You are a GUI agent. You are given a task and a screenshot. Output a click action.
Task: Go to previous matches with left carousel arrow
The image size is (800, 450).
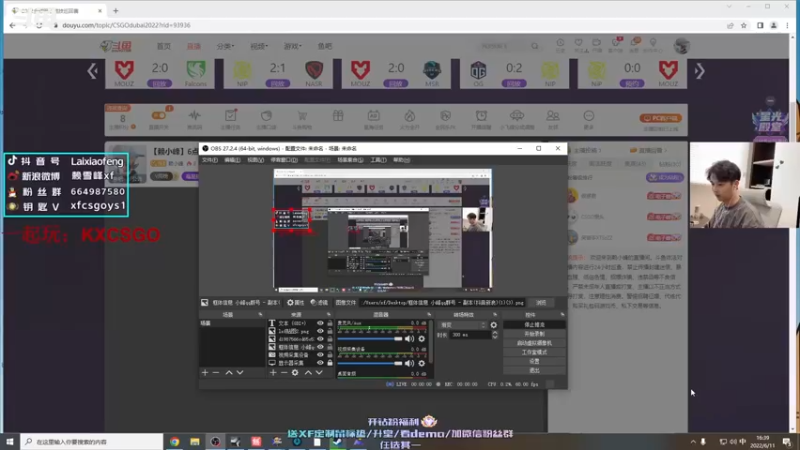tap(92, 71)
